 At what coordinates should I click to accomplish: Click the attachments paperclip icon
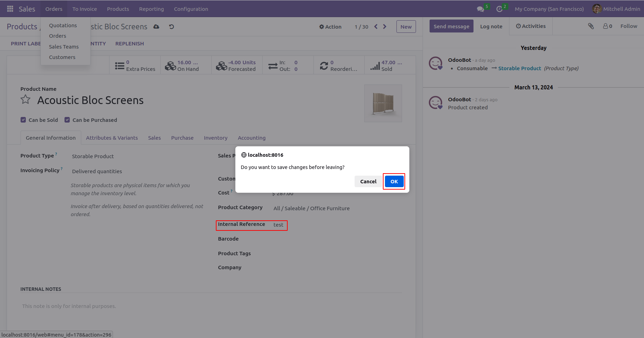591,26
